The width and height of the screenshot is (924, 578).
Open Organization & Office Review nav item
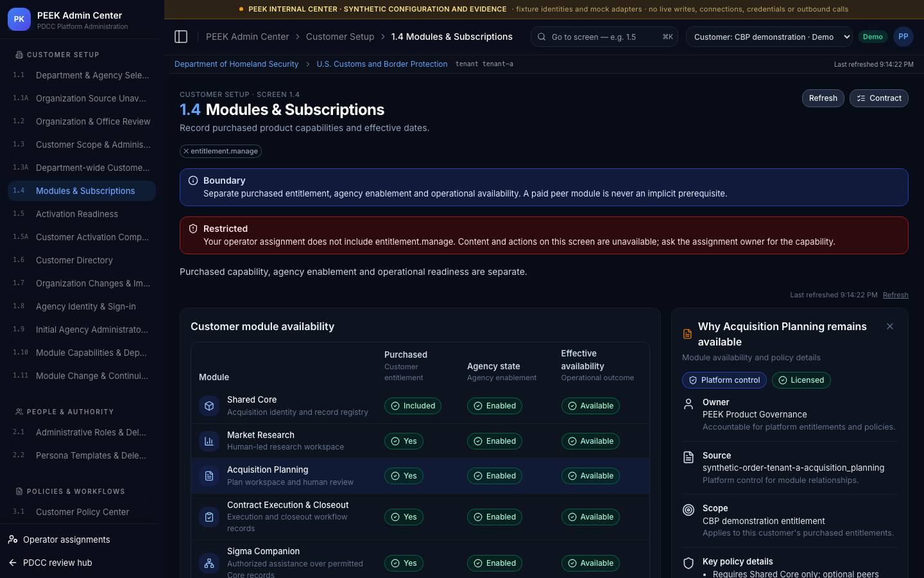(82, 121)
